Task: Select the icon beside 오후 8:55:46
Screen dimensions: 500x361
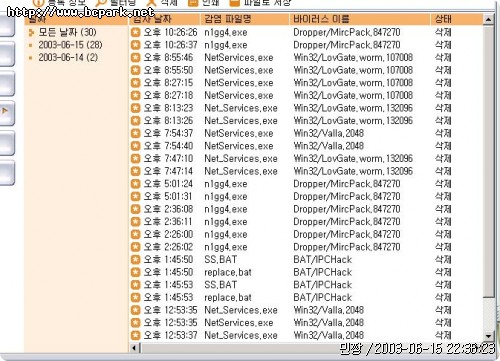Action: pos(135,58)
